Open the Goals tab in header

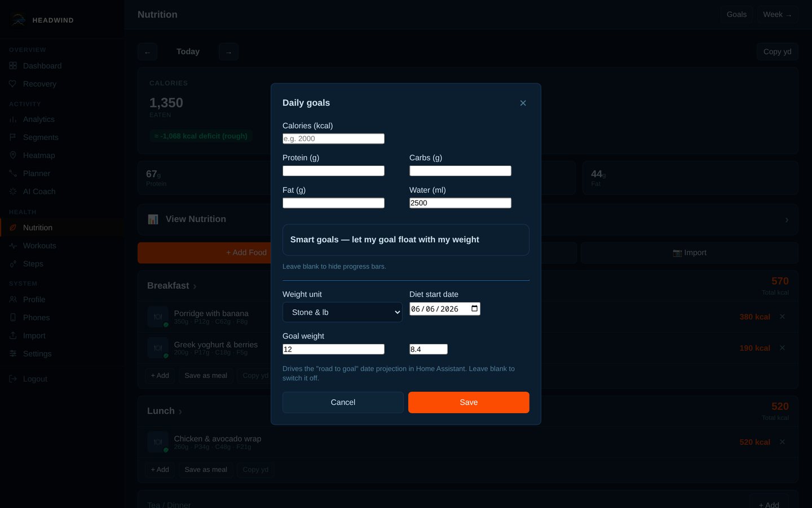tap(736, 15)
